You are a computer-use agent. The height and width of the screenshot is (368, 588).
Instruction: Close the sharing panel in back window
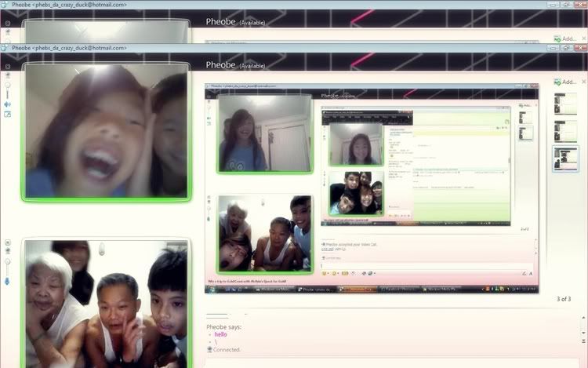tap(584, 38)
